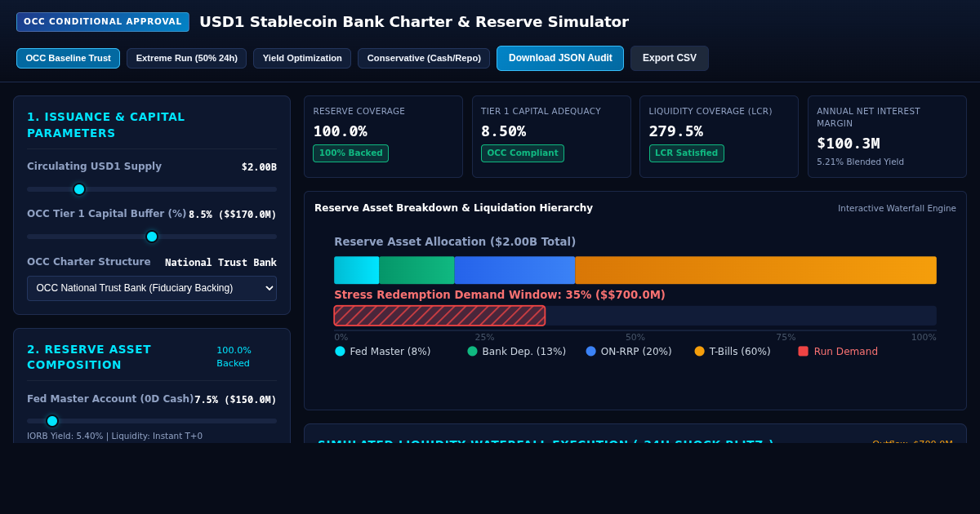The image size is (980, 514).
Task: Click the $2.00B supply value
Action: point(259,167)
